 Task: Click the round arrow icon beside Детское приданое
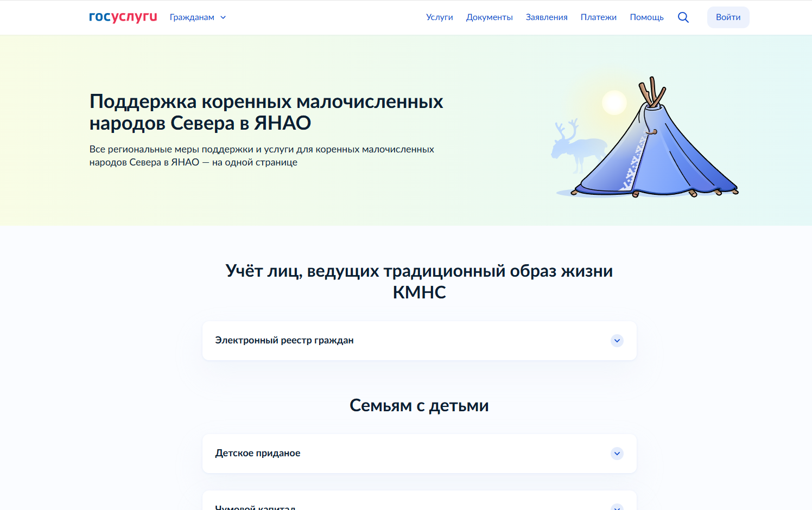(x=617, y=454)
